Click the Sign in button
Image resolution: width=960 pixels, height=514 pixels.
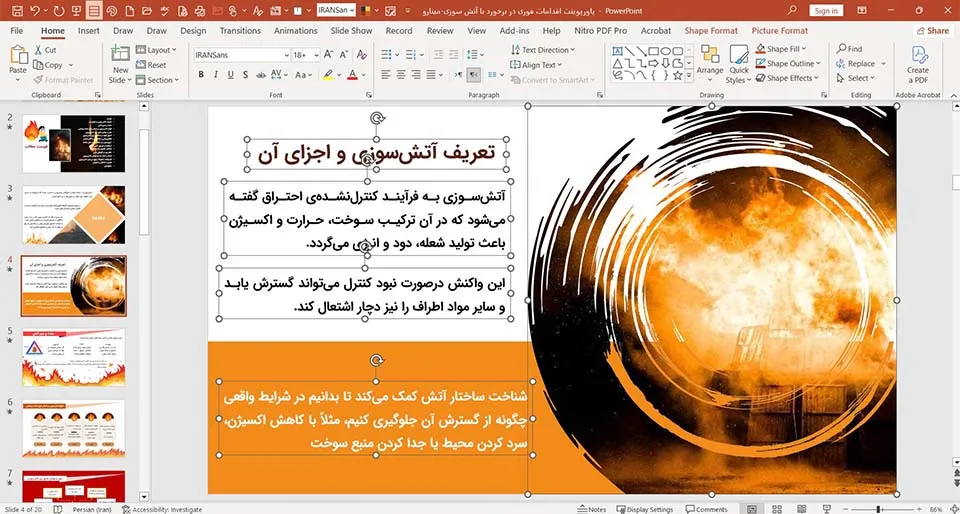(x=826, y=10)
